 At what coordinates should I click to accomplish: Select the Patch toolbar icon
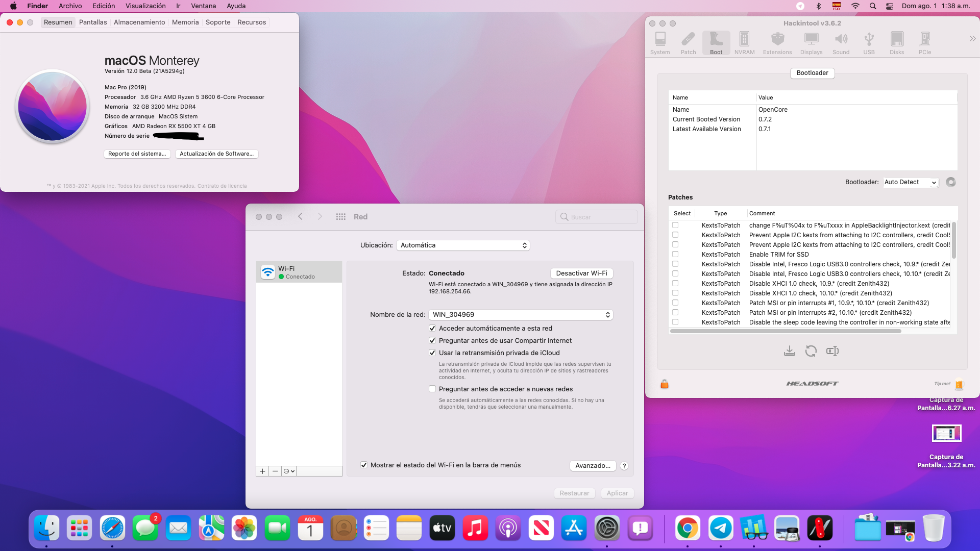[688, 43]
